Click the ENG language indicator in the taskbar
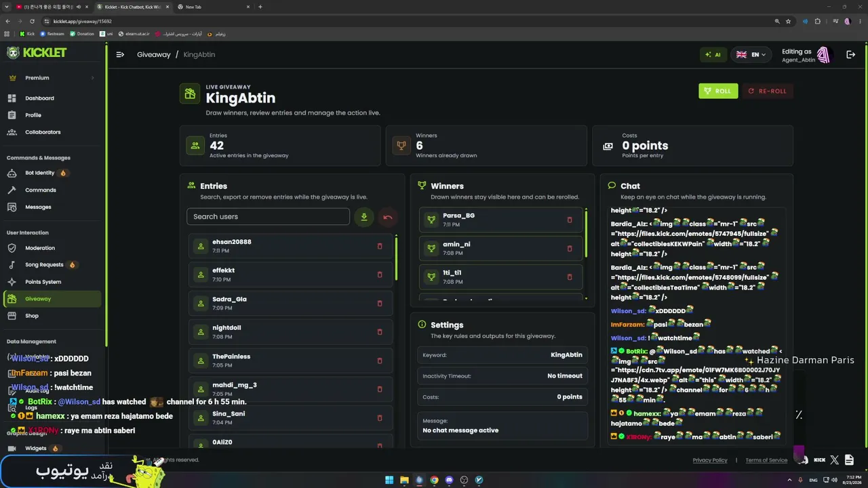The height and width of the screenshot is (488, 868). click(814, 480)
